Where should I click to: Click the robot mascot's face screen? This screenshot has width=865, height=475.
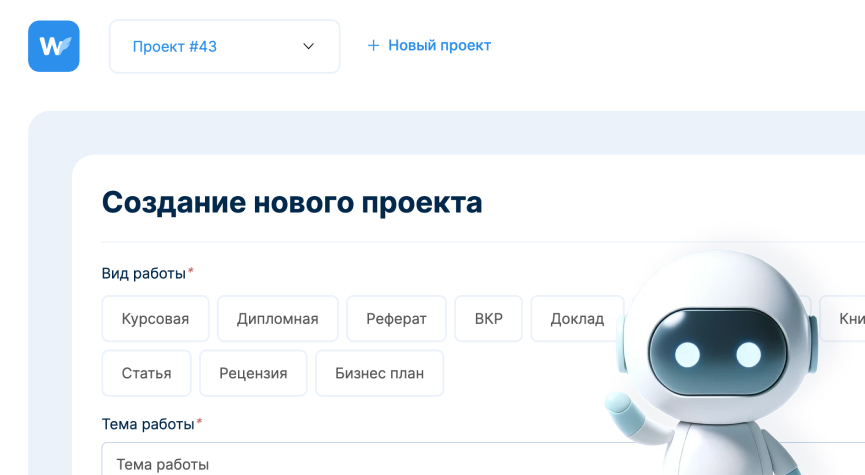pos(717,353)
